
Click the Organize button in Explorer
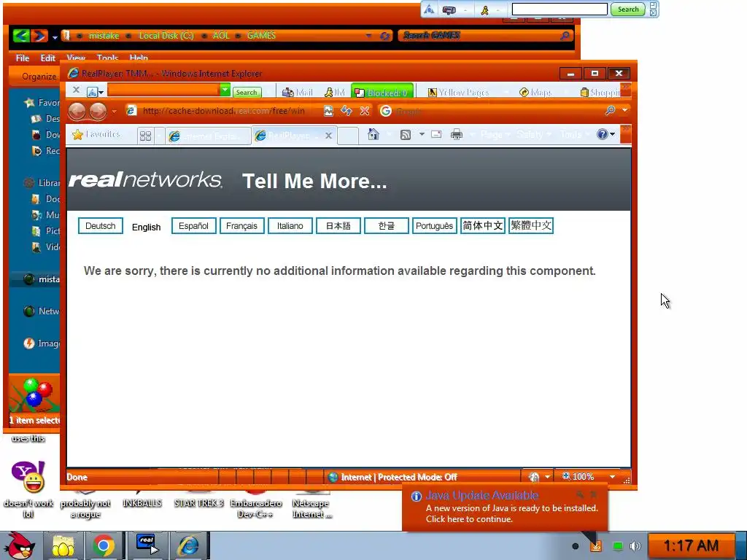(x=39, y=76)
